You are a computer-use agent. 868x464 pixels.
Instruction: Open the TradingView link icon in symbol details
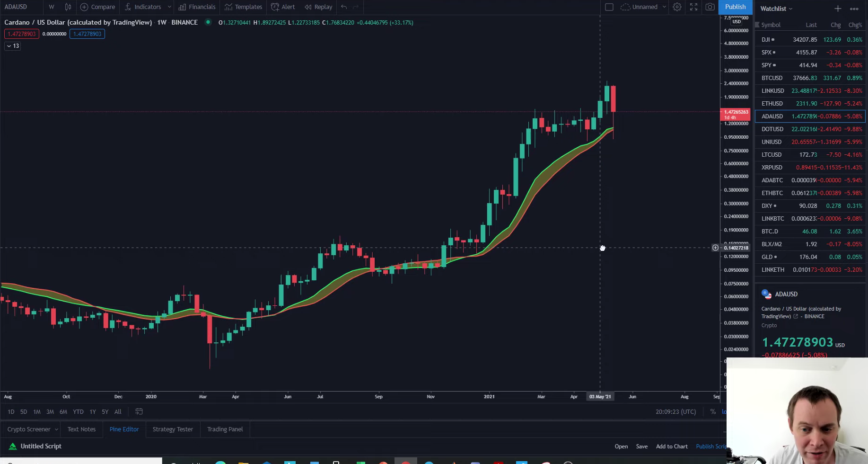(x=796, y=316)
